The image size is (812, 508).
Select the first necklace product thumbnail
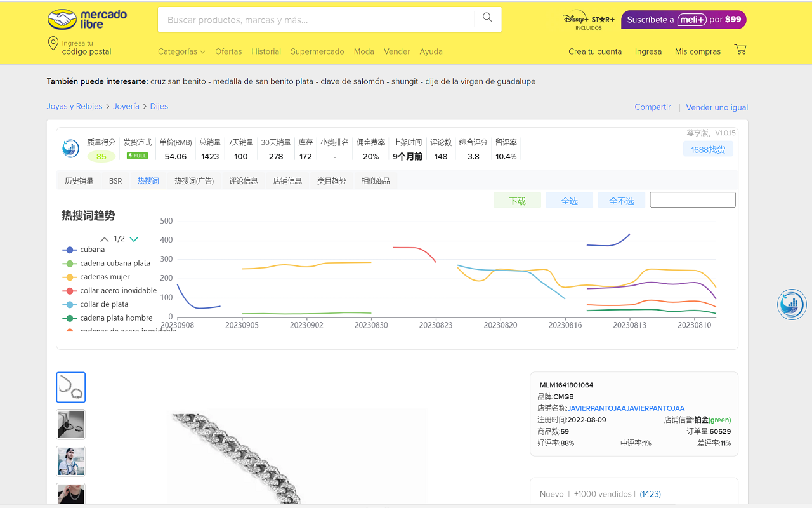pyautogui.click(x=70, y=387)
